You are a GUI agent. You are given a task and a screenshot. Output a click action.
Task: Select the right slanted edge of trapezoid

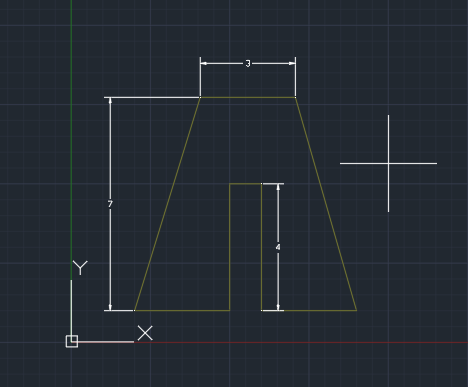(326, 204)
